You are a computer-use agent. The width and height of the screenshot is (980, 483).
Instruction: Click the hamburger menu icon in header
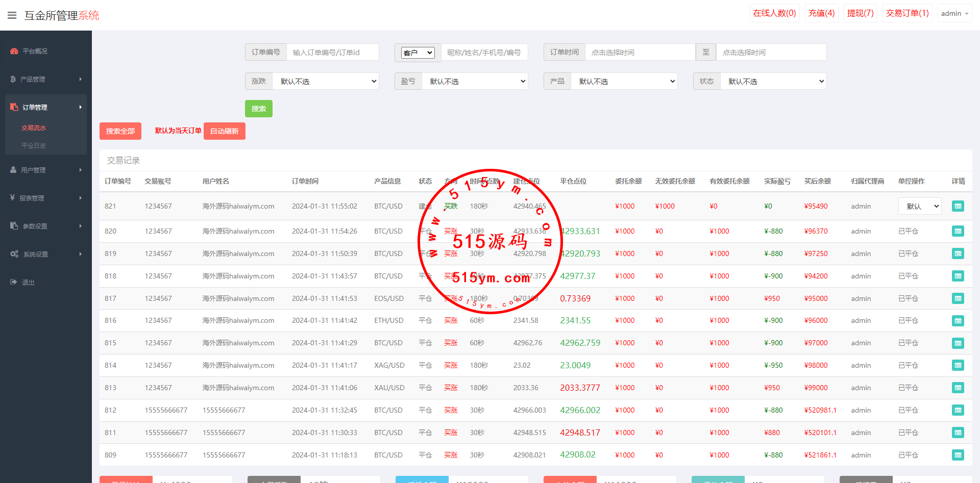(x=12, y=15)
